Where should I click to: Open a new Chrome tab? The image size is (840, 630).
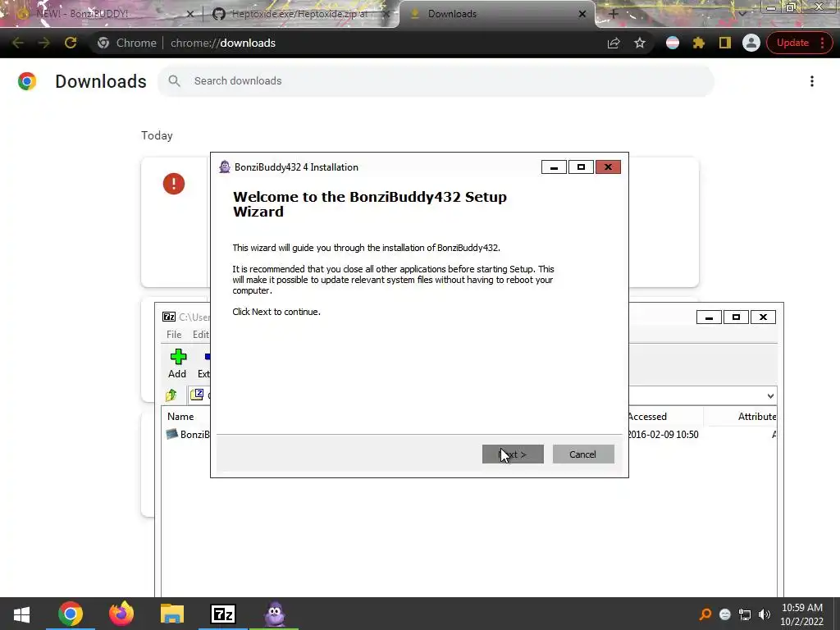click(614, 14)
